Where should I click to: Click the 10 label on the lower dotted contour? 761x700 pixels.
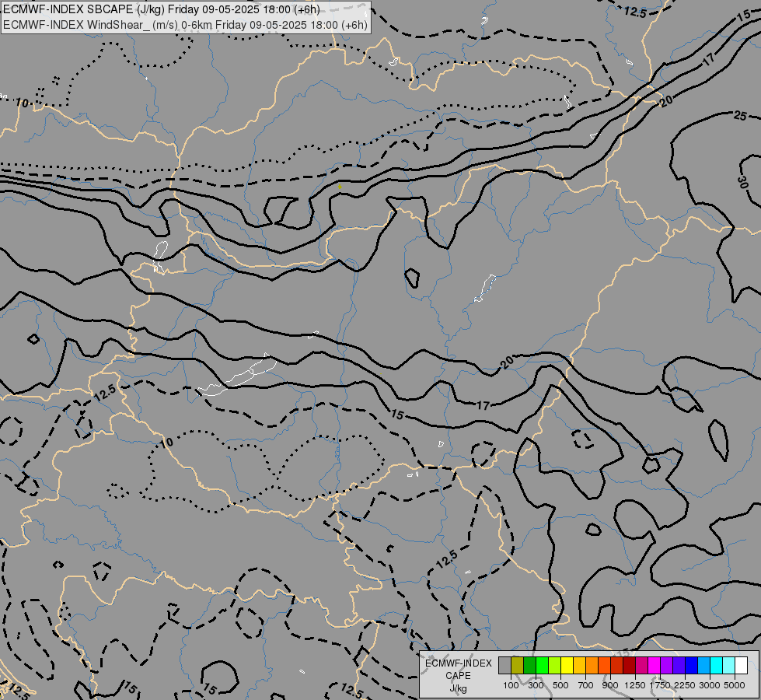[166, 443]
